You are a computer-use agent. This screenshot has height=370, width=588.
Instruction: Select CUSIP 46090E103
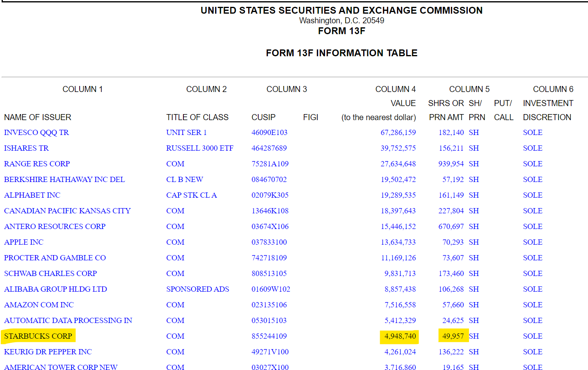269,133
